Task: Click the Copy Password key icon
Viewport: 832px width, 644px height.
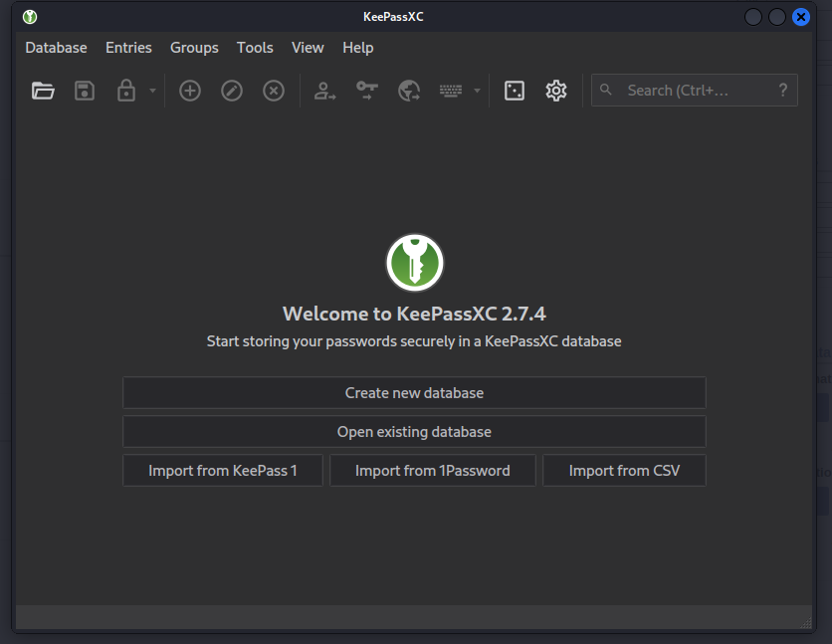Action: click(367, 91)
